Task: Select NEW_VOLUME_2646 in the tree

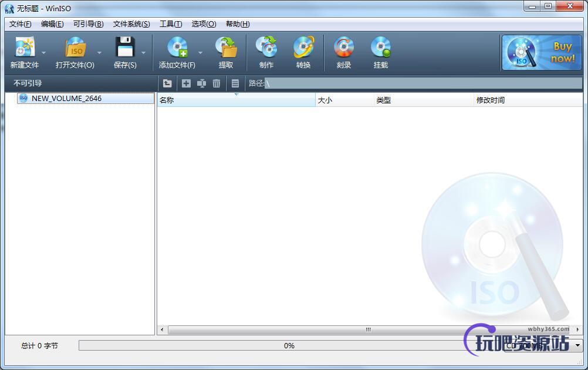Action: pyautogui.click(x=86, y=98)
